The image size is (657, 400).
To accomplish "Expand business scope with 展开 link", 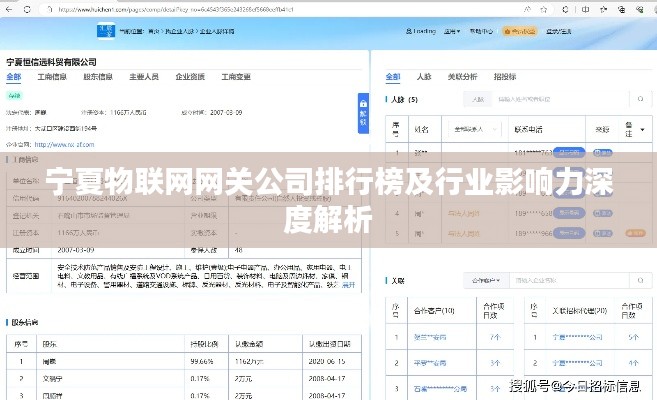I will click(x=348, y=285).
